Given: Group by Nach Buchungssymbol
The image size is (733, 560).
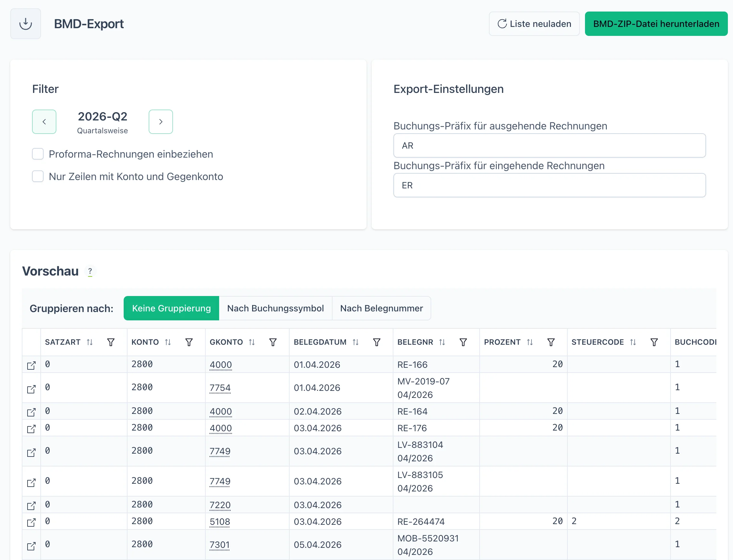Looking at the screenshot, I should coord(275,308).
